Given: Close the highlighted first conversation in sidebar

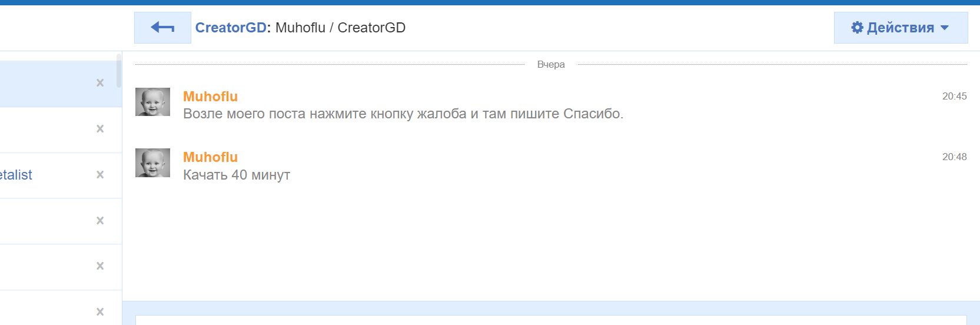Looking at the screenshot, I should pyautogui.click(x=100, y=83).
